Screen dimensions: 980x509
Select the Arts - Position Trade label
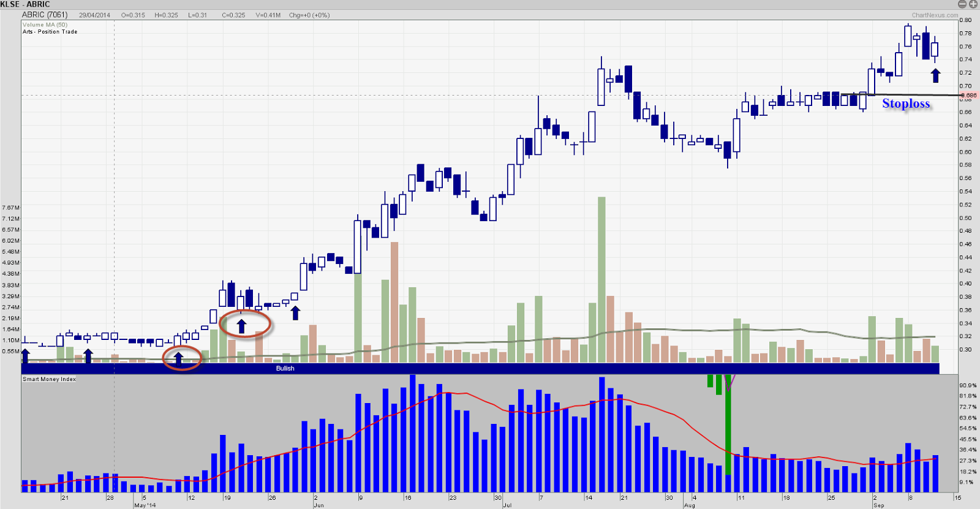50,32
